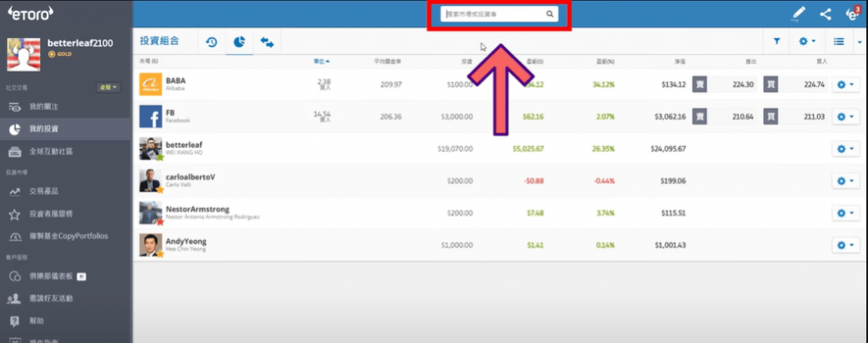Click the 淨值 column header
The height and width of the screenshot is (343, 868).
tap(680, 62)
